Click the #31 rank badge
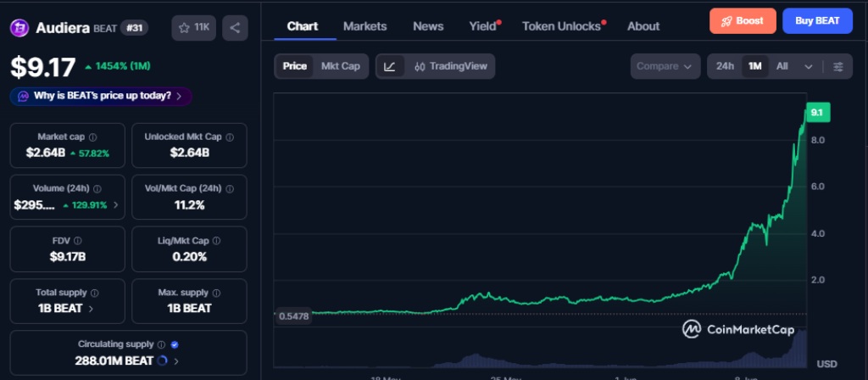 point(134,28)
